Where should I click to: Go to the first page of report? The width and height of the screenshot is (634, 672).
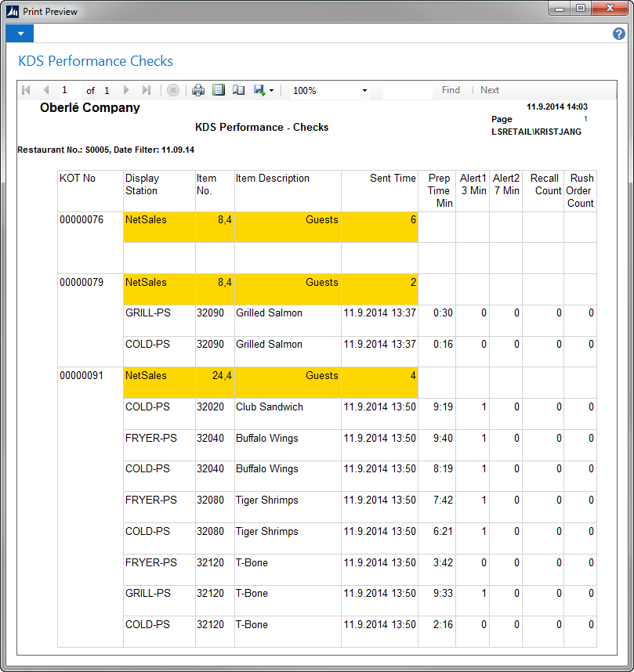[26, 90]
